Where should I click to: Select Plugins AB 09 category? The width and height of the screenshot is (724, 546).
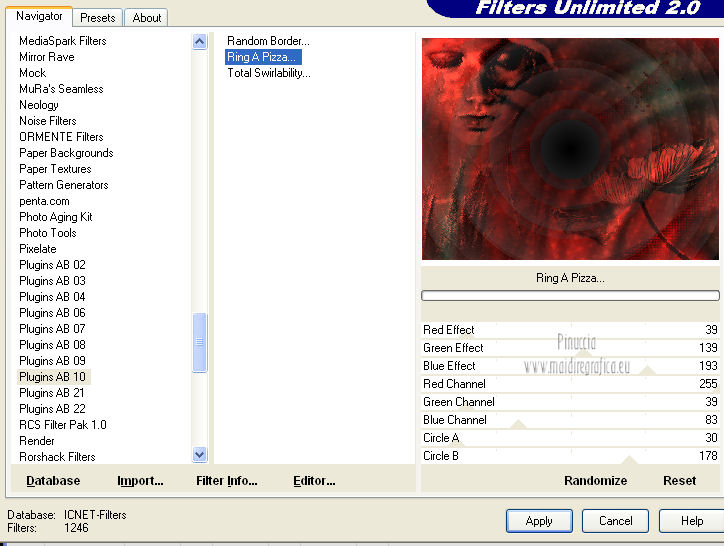(x=52, y=361)
